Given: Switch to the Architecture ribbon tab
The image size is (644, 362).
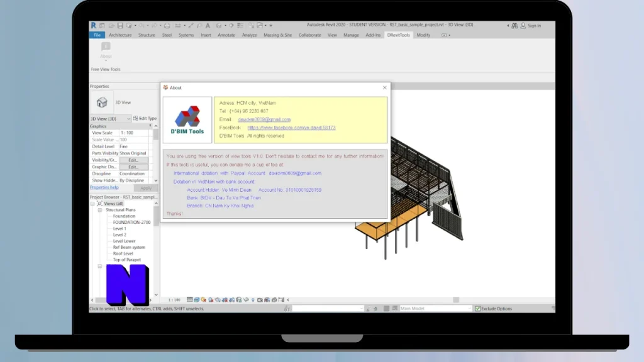Looking at the screenshot, I should (120, 35).
